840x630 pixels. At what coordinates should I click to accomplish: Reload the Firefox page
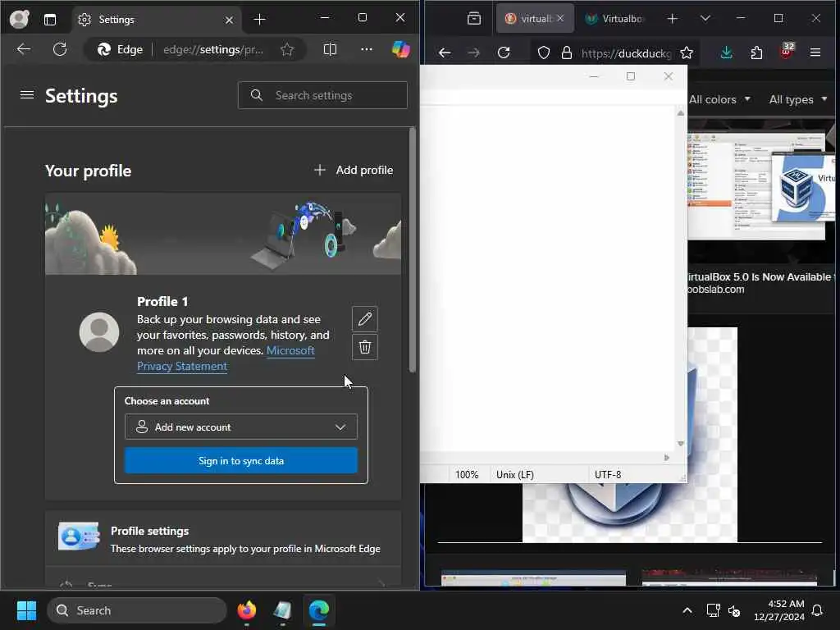tap(504, 52)
